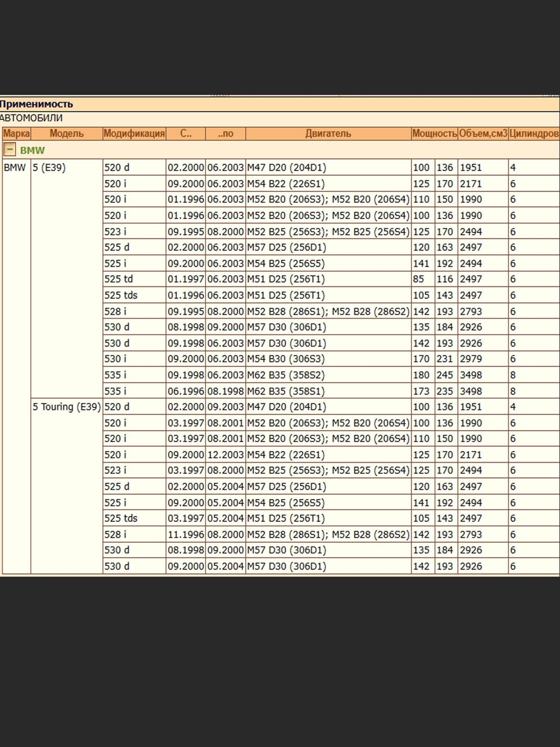The image size is (560, 747).
Task: Click the Марка column header
Action: tap(16, 134)
